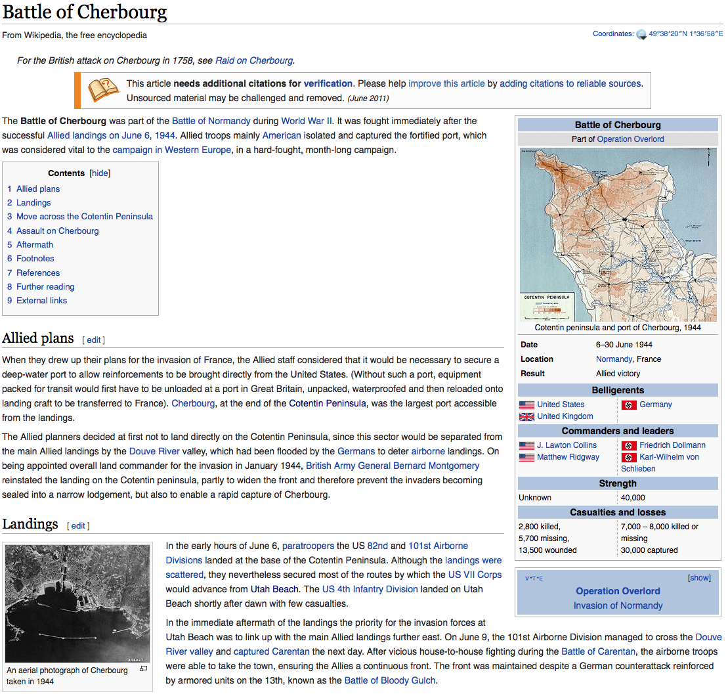Click the US flag beside United States
The width and height of the screenshot is (728, 700).
[x=526, y=405]
